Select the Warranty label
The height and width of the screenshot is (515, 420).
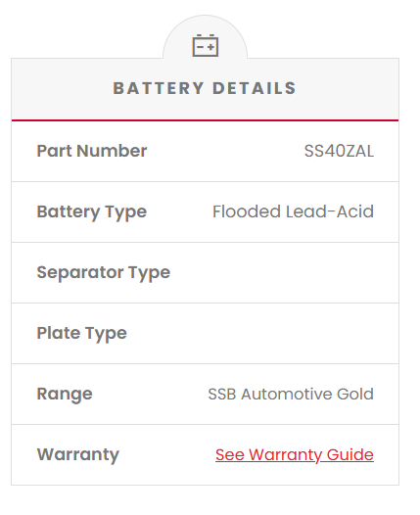coord(78,454)
